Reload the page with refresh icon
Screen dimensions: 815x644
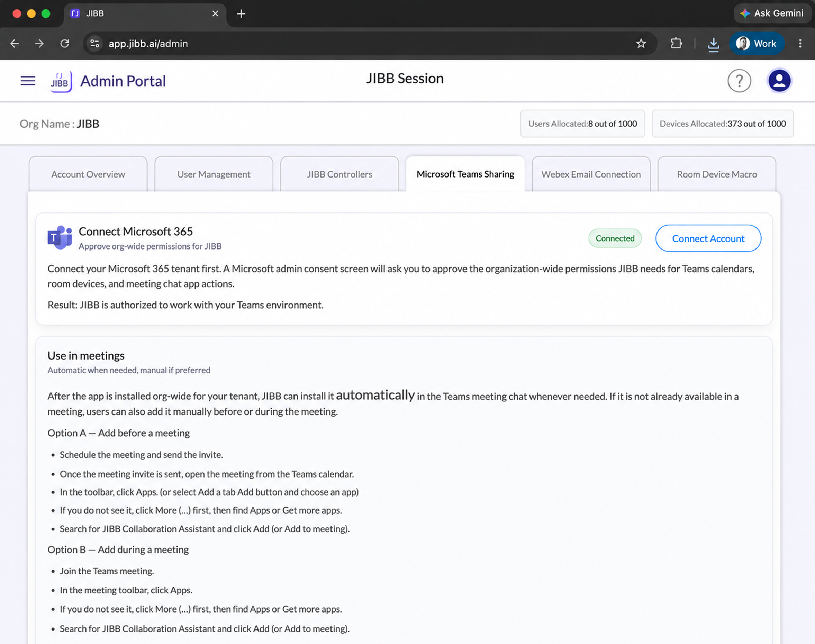pos(65,44)
